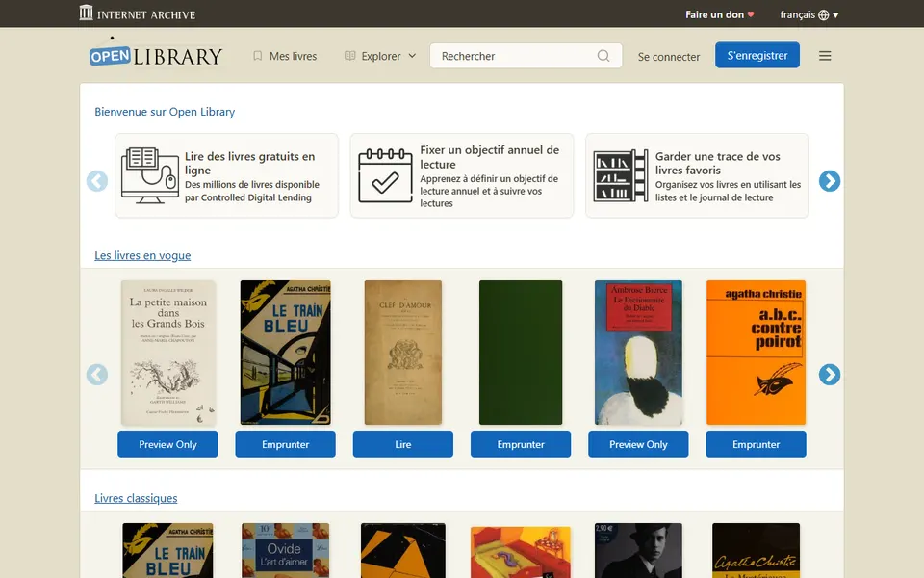Click Emprunter under Le Train Bleu

tap(285, 444)
